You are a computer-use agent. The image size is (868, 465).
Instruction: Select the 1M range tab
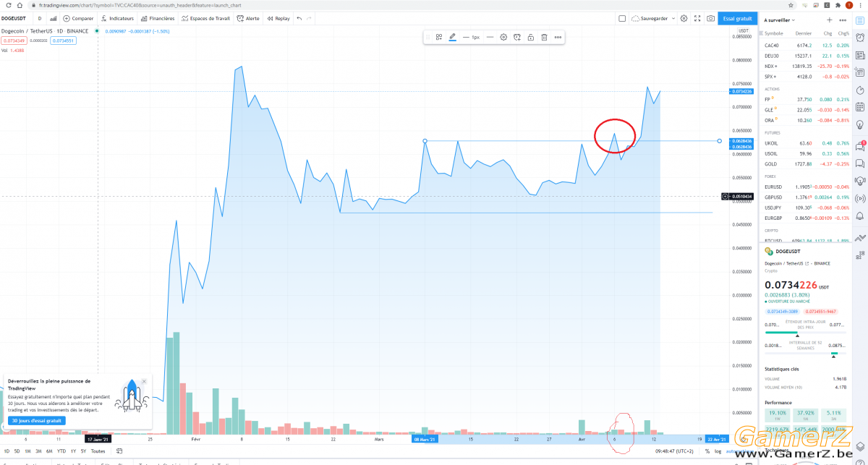click(27, 451)
